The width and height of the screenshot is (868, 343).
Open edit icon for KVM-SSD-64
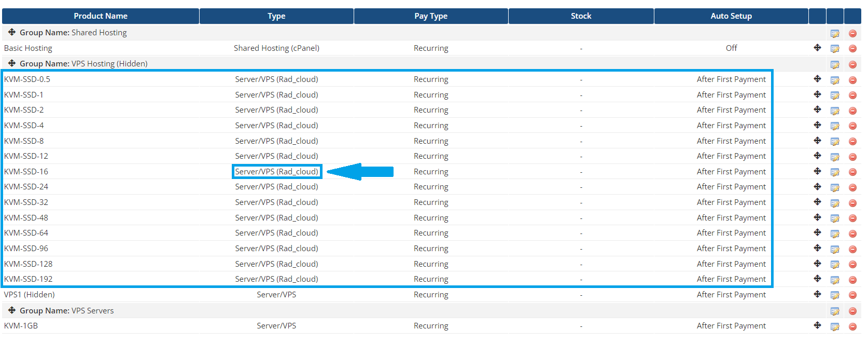pyautogui.click(x=835, y=234)
